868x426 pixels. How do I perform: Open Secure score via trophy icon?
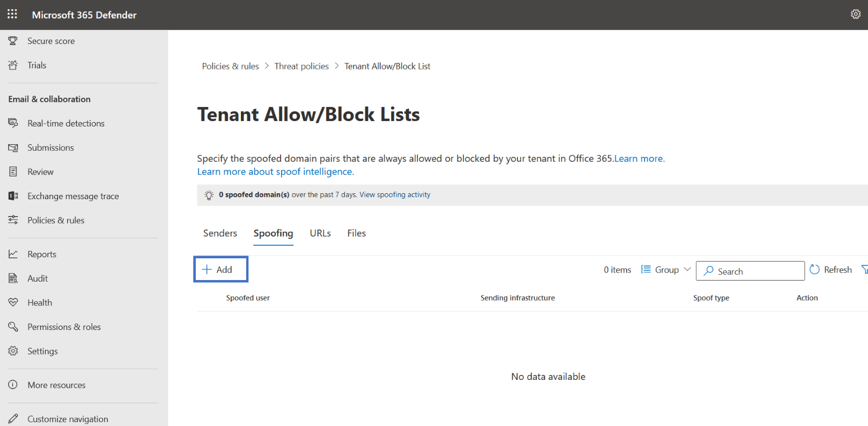click(13, 41)
